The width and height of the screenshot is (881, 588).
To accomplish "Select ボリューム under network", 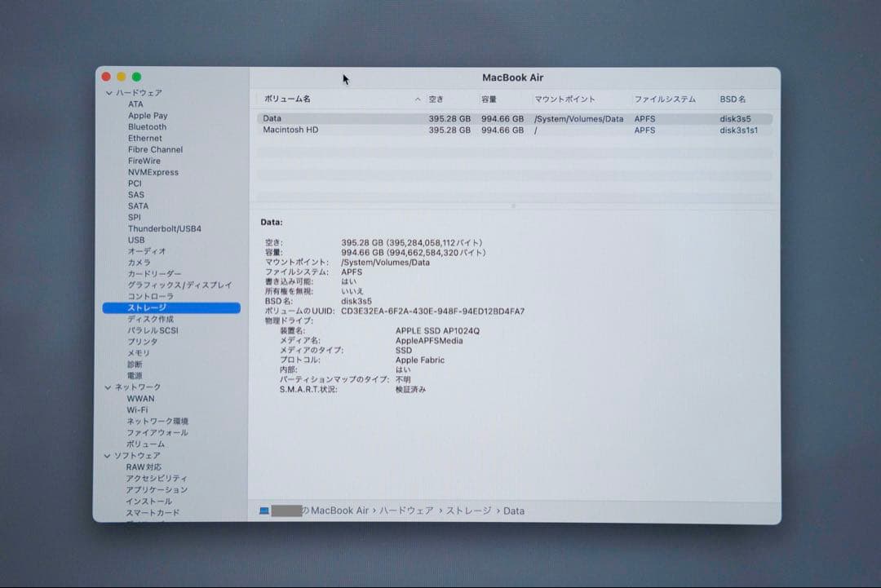I will point(145,444).
